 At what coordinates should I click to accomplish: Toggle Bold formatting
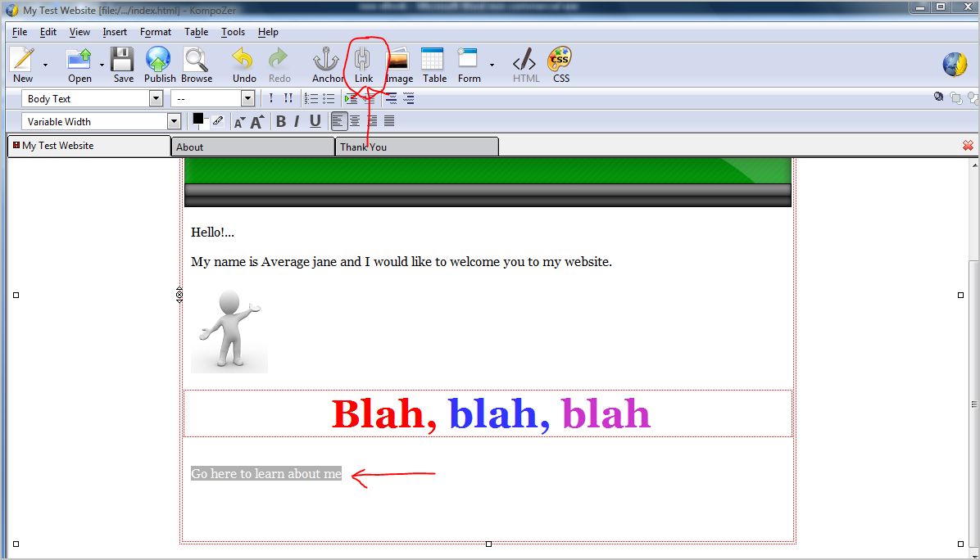pos(280,121)
